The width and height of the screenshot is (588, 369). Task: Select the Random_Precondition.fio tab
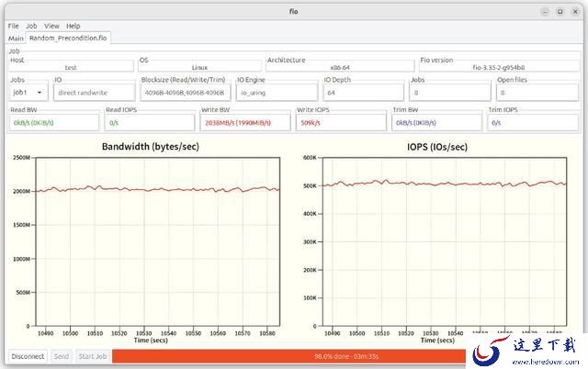click(x=68, y=38)
